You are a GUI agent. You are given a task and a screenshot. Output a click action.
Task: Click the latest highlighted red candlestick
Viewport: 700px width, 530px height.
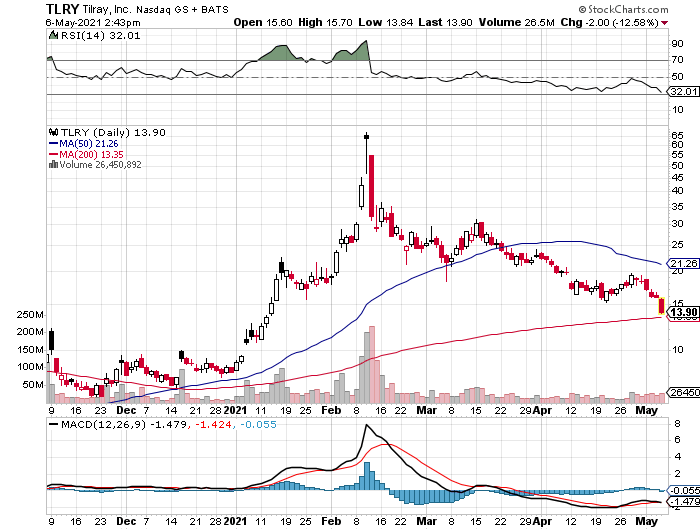[x=662, y=306]
